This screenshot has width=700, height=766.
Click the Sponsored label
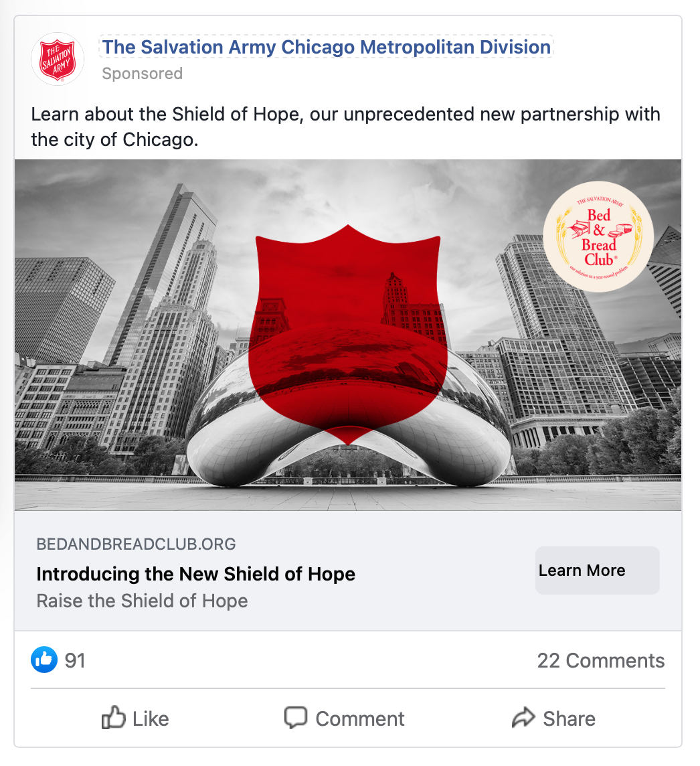coord(142,73)
